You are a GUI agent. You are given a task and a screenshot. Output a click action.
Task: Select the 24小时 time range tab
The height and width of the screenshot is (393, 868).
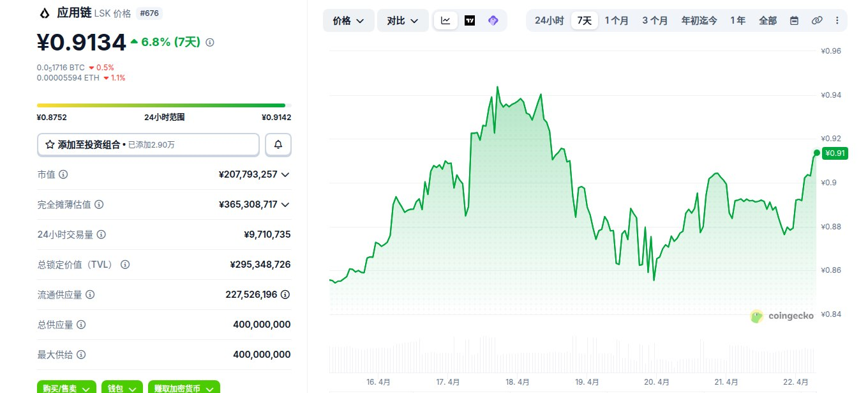point(549,20)
